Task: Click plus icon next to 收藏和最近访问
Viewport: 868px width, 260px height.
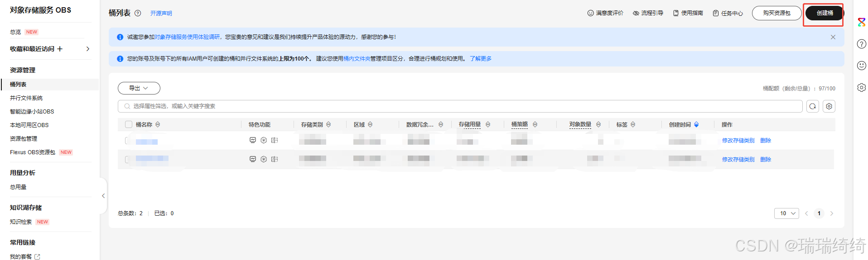Action: point(60,49)
